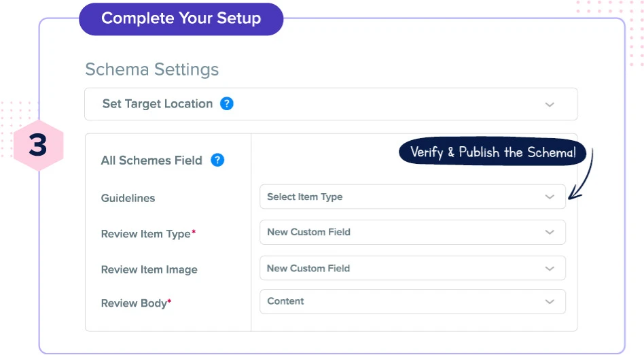Click the Review Body required label
This screenshot has height=355, width=644.
point(136,303)
